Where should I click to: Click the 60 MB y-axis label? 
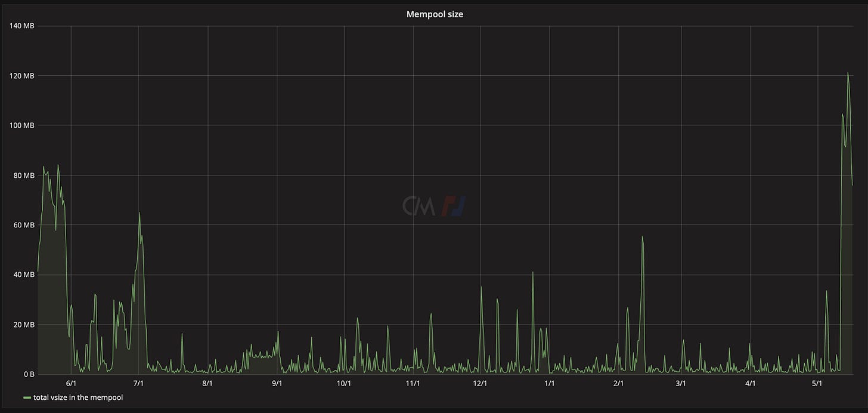[23, 225]
